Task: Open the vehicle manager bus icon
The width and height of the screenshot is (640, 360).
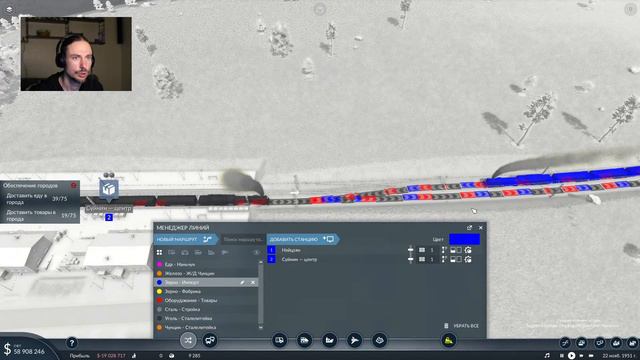Action: coord(210,340)
